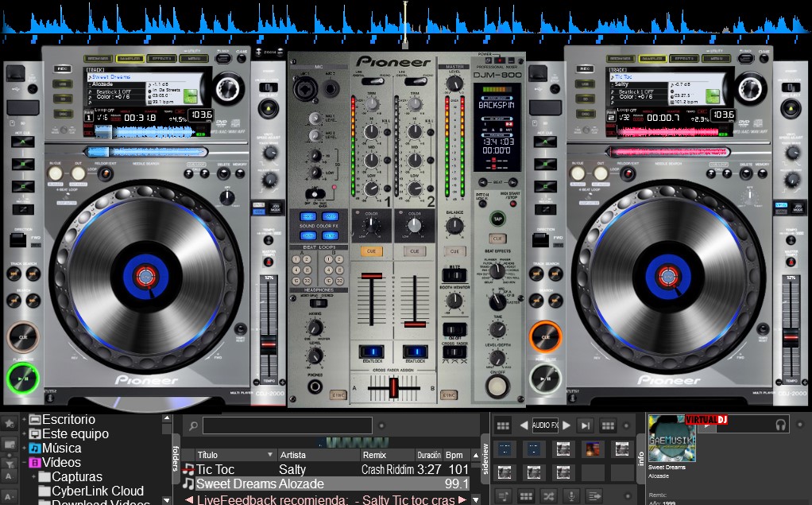Screen dimensions: 812x505
Task: Eject disc on left deck
Action: 269,108
